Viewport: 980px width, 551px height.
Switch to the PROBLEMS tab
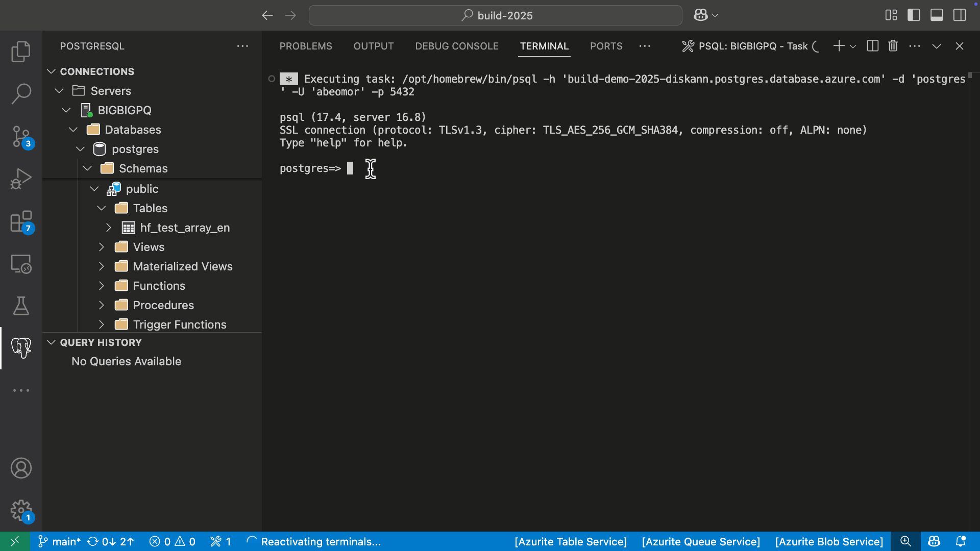tap(306, 46)
